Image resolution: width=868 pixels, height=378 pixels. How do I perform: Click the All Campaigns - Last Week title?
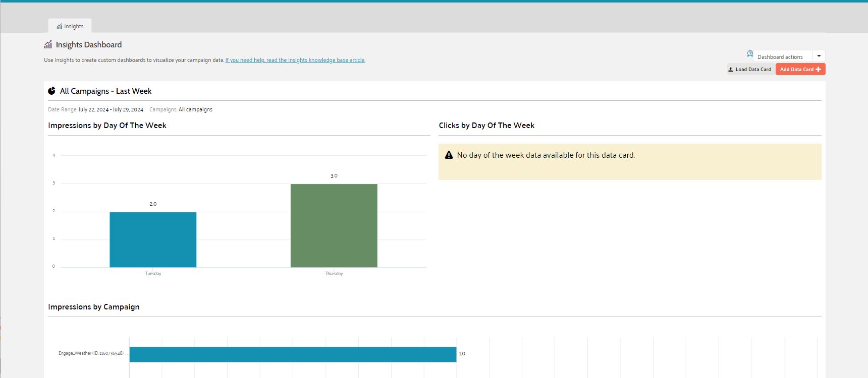(x=105, y=91)
